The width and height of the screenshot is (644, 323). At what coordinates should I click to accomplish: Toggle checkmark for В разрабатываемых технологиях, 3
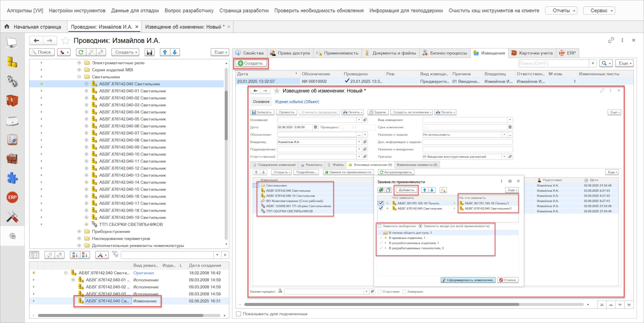tap(381, 248)
